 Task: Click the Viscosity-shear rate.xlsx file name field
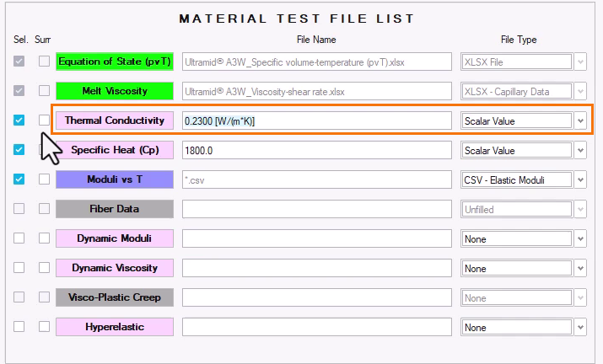(317, 92)
